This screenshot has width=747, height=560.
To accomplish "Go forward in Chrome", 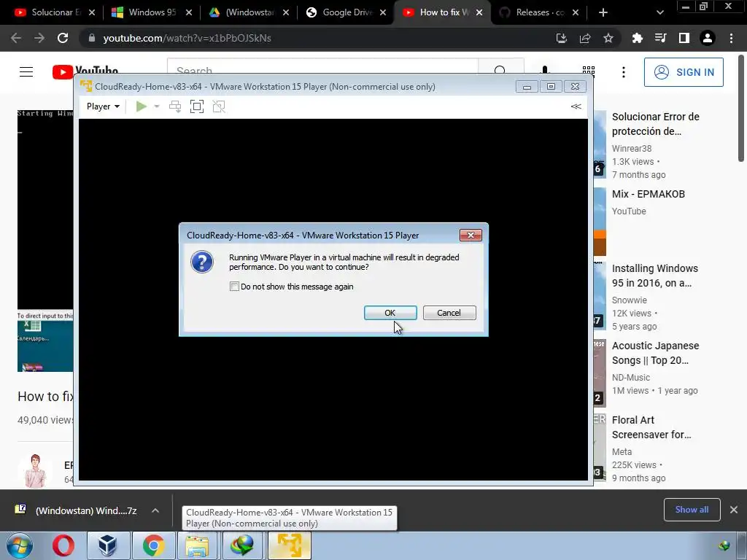I will point(39,38).
